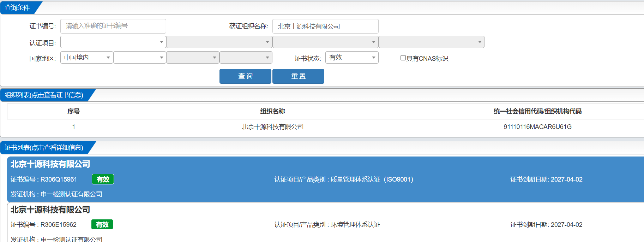Click the 重置 button

pos(298,76)
